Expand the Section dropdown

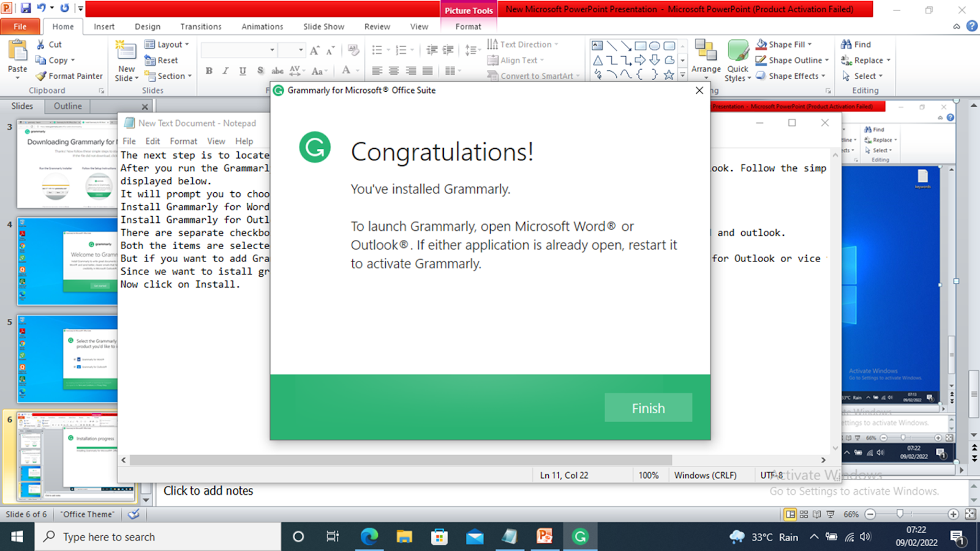(x=168, y=76)
